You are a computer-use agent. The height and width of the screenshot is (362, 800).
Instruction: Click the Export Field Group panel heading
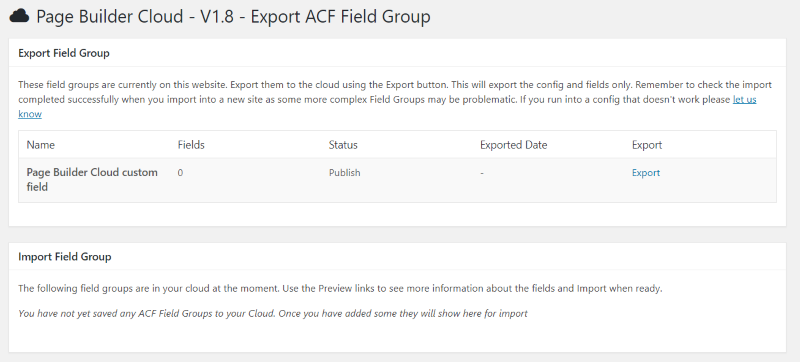64,53
